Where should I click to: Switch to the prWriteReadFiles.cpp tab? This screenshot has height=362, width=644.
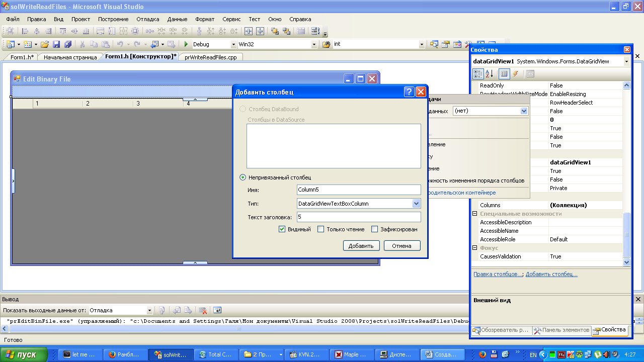pos(210,57)
